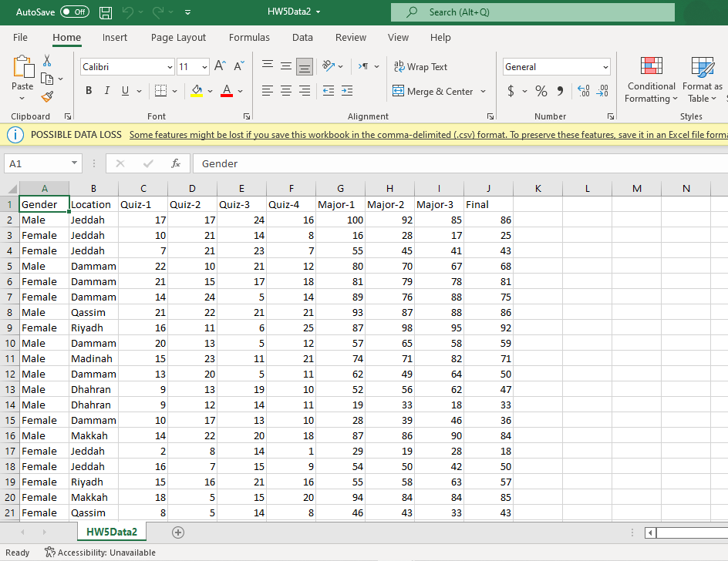728x561 pixels.
Task: Click the Cut scissors icon
Action: point(47,60)
